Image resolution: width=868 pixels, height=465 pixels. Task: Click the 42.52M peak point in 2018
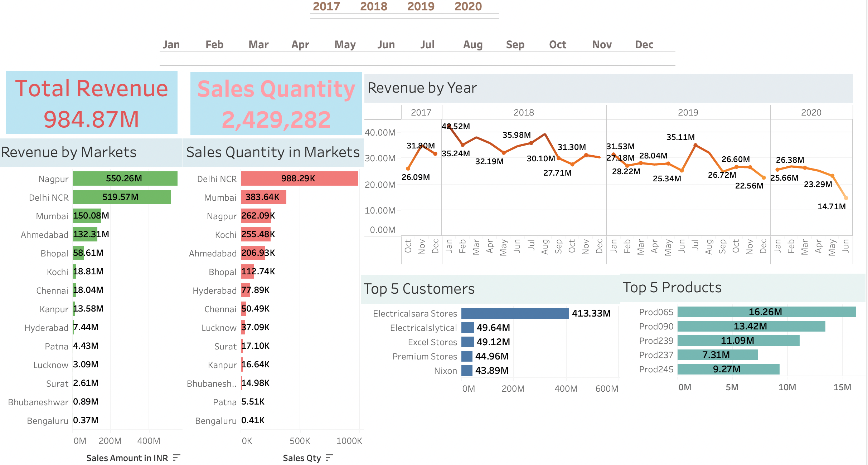point(449,126)
